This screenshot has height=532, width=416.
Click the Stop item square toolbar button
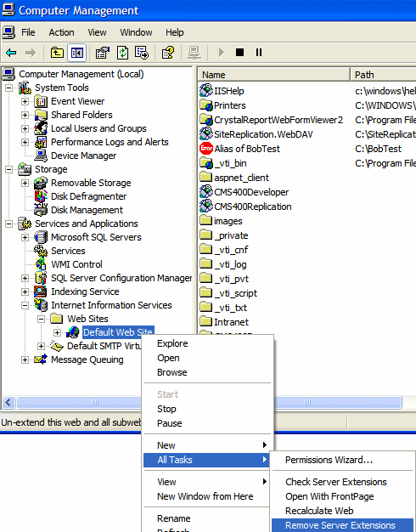tap(239, 52)
